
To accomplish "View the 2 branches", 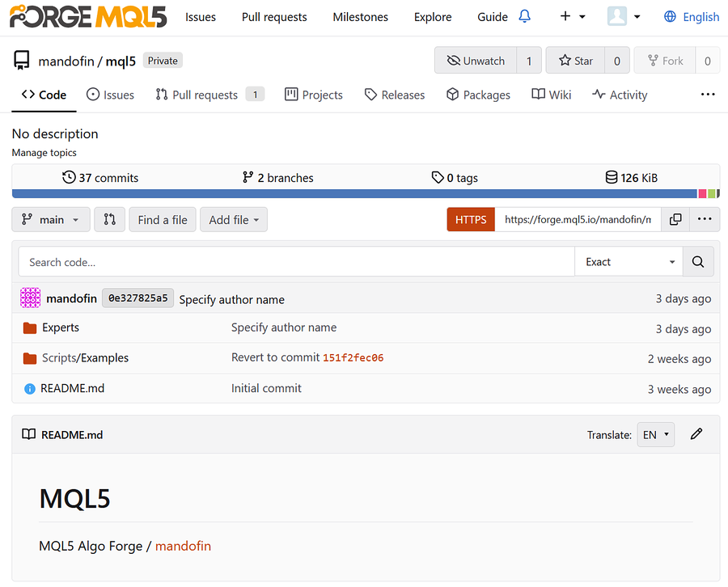I will [x=277, y=177].
